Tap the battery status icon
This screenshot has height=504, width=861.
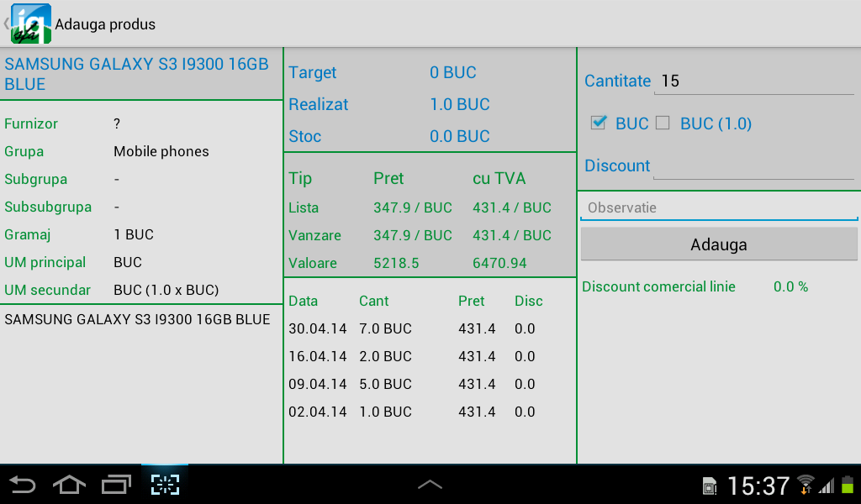coord(848,486)
